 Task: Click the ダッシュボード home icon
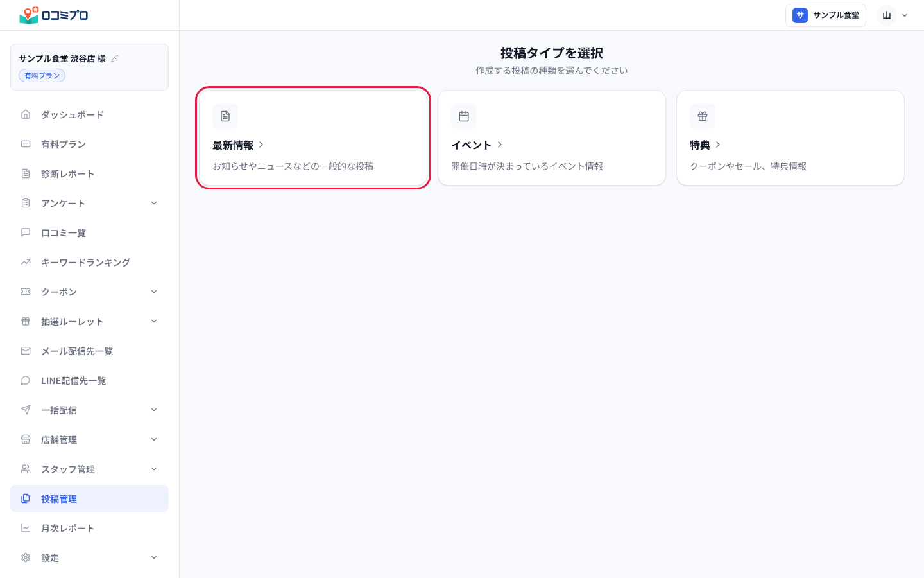[26, 114]
